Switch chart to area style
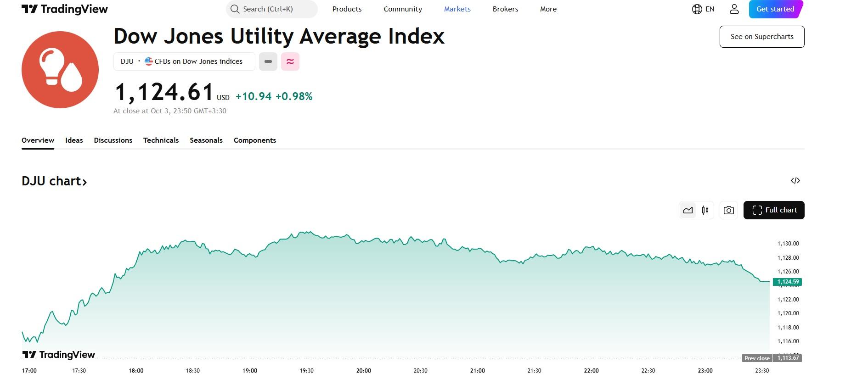Image resolution: width=868 pixels, height=379 pixels. [x=688, y=210]
